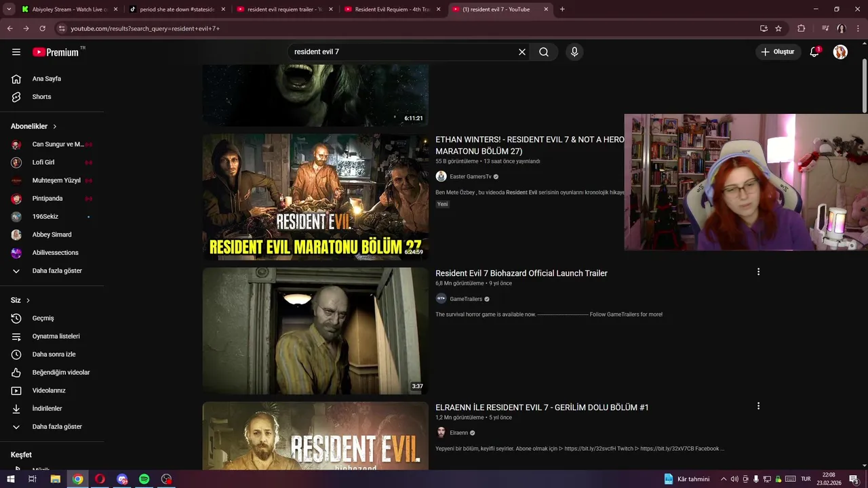The height and width of the screenshot is (488, 868).
Task: Open Muhteşem Yüzyıl channel in sidebar
Action: (52, 180)
